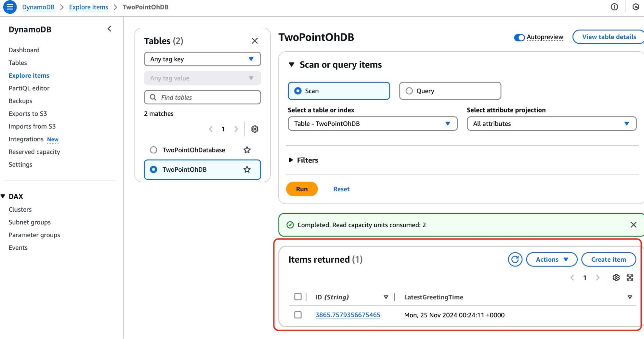Open Settings in the sidebar
The image size is (644, 339).
20,165
